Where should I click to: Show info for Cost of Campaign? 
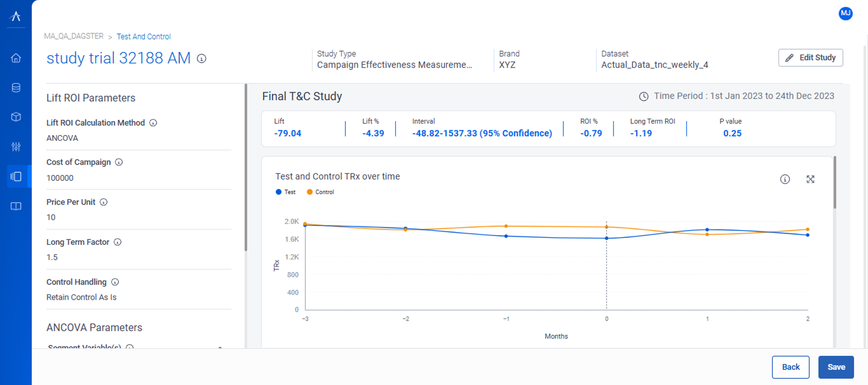(x=119, y=162)
